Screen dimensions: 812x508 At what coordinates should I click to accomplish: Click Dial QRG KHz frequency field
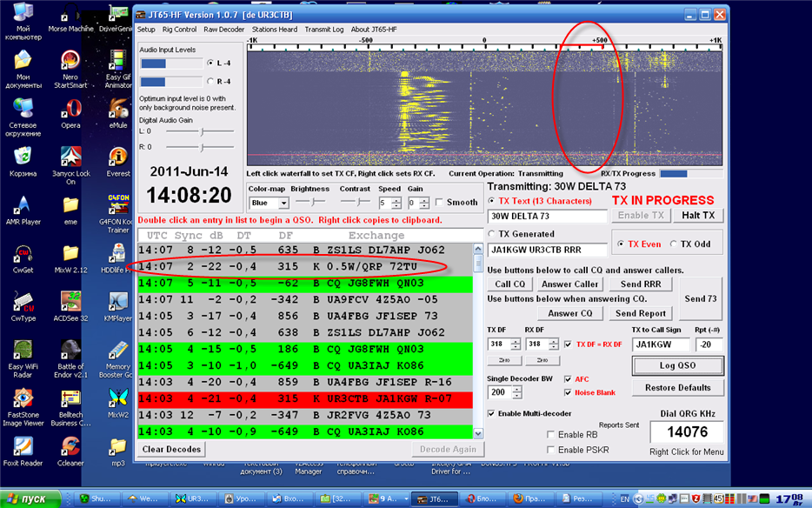click(x=687, y=431)
